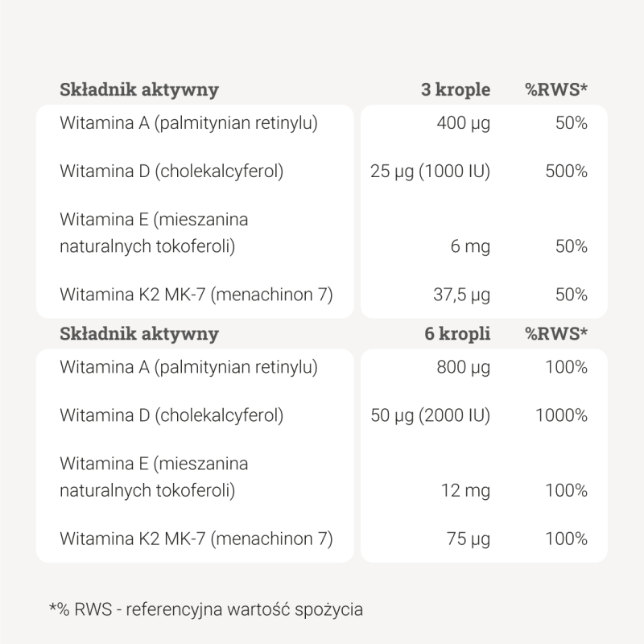
Task: Click the 800 µg vitamin A value
Action: click(x=463, y=367)
